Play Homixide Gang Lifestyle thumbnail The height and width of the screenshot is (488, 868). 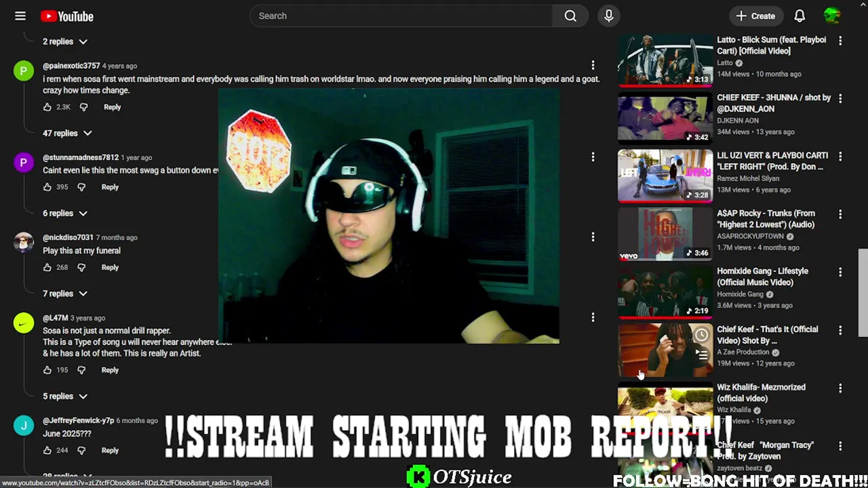(x=665, y=292)
